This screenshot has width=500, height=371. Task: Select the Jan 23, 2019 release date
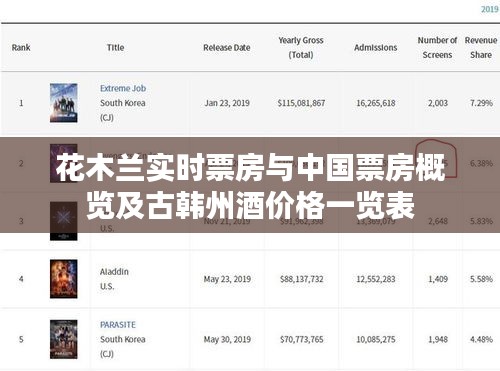(x=227, y=103)
